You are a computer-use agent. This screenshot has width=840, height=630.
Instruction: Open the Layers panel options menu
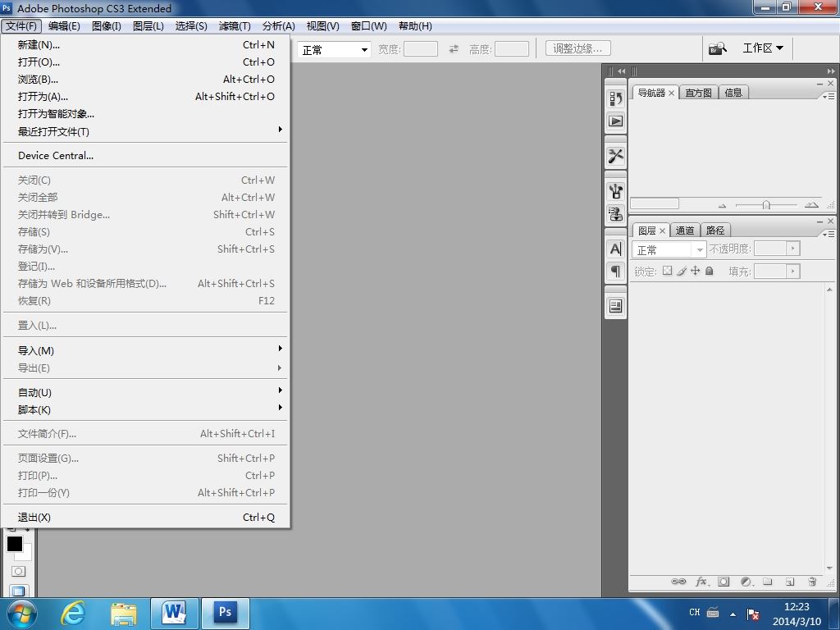pos(829,234)
